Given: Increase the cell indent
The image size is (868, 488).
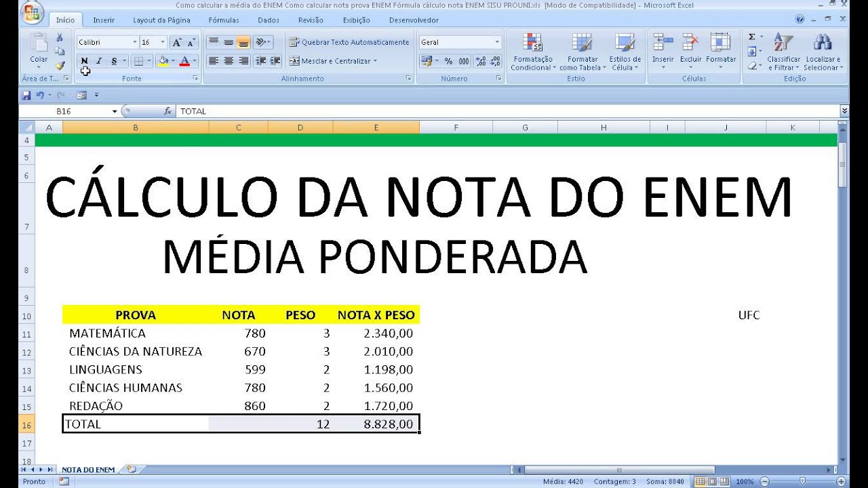Looking at the screenshot, I should point(275,61).
